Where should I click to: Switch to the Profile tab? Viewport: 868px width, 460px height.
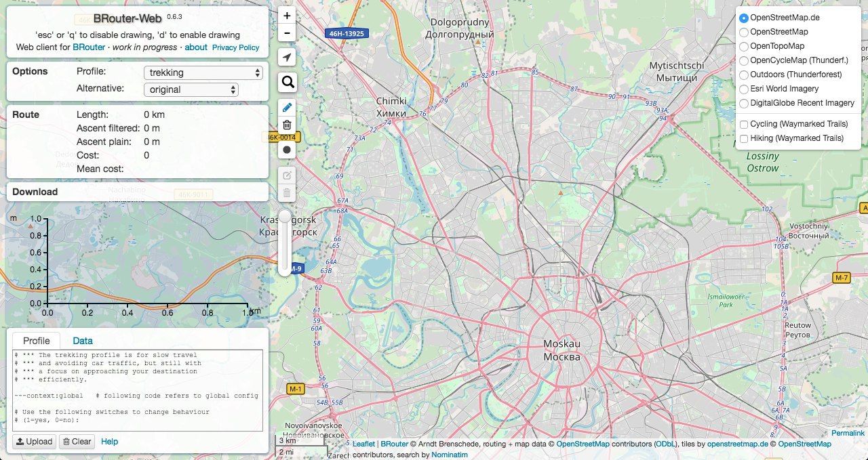[x=37, y=341]
